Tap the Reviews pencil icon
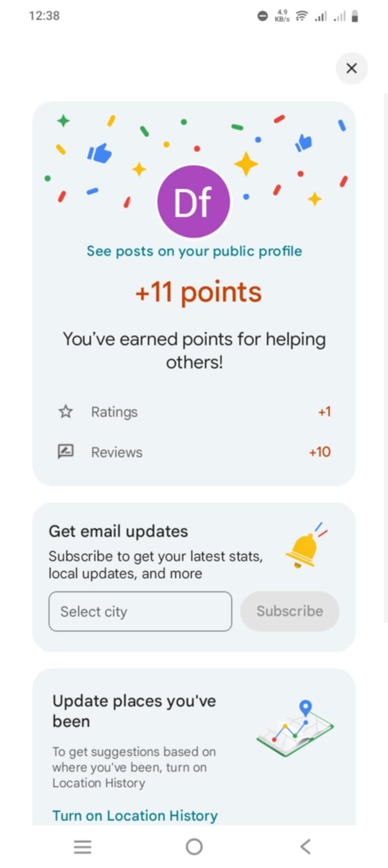 click(66, 451)
